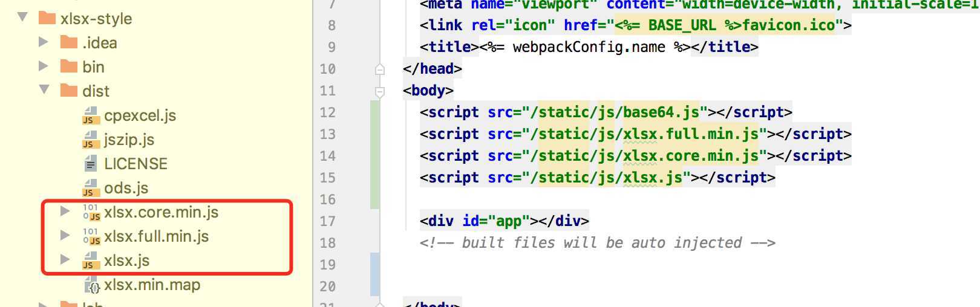980x307 pixels.
Task: Click the xlsx-style folder icon
Action: point(47,18)
